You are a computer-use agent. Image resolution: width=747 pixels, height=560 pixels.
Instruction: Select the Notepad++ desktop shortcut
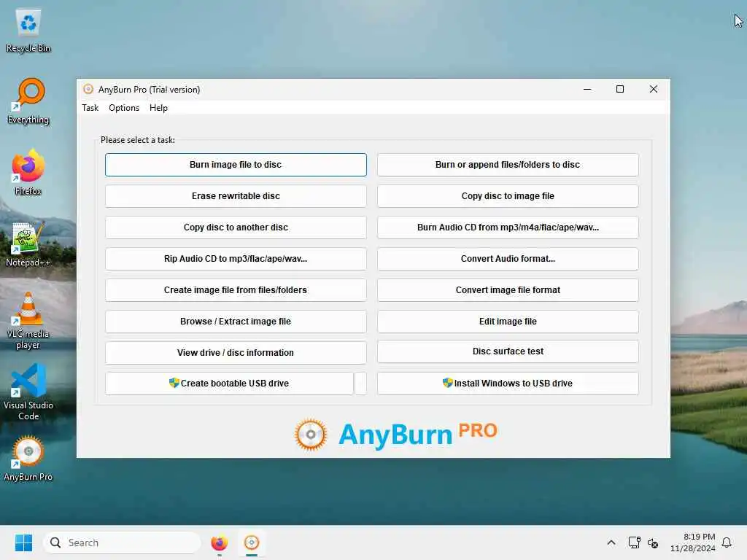coord(28,244)
